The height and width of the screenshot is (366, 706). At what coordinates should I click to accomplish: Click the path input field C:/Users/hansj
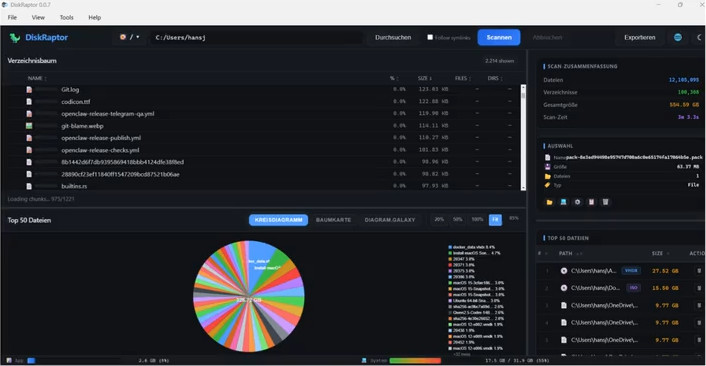pos(257,37)
